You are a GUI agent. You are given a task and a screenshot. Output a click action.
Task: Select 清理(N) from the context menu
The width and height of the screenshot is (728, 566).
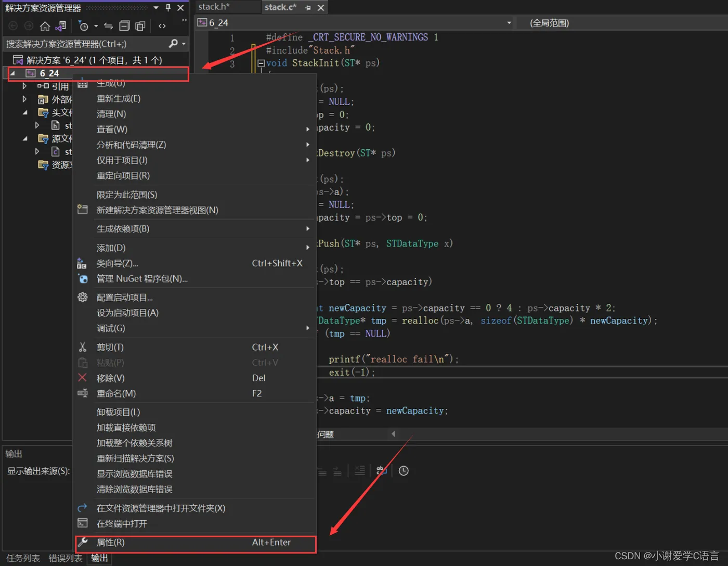[x=194, y=114]
